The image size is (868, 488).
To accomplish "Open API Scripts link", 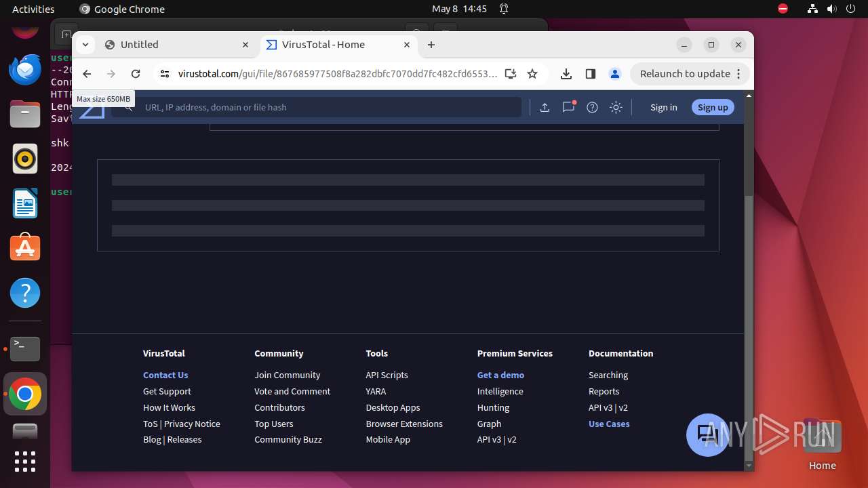I will 387,375.
